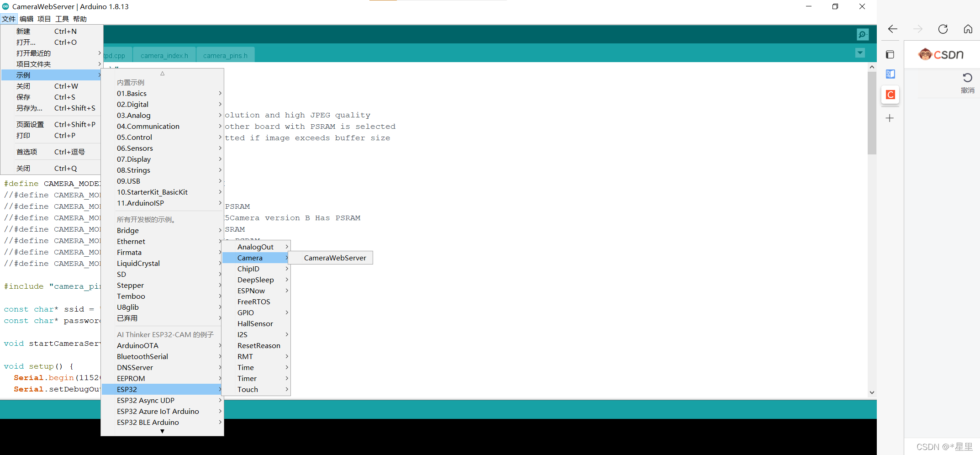Open the Serial Monitor magnifier icon

863,34
